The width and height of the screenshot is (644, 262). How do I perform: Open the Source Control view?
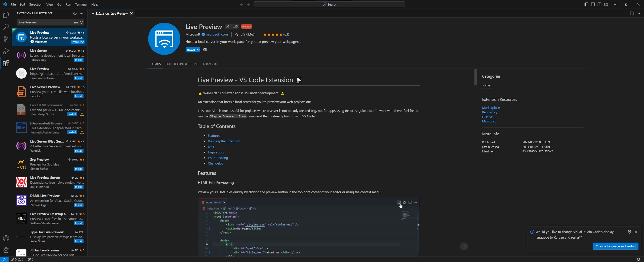[x=6, y=39]
